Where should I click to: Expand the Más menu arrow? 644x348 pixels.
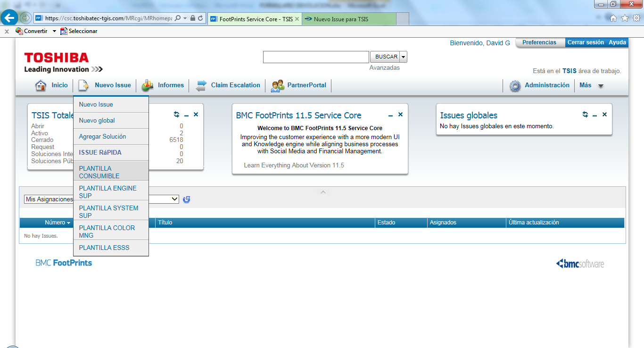point(601,86)
